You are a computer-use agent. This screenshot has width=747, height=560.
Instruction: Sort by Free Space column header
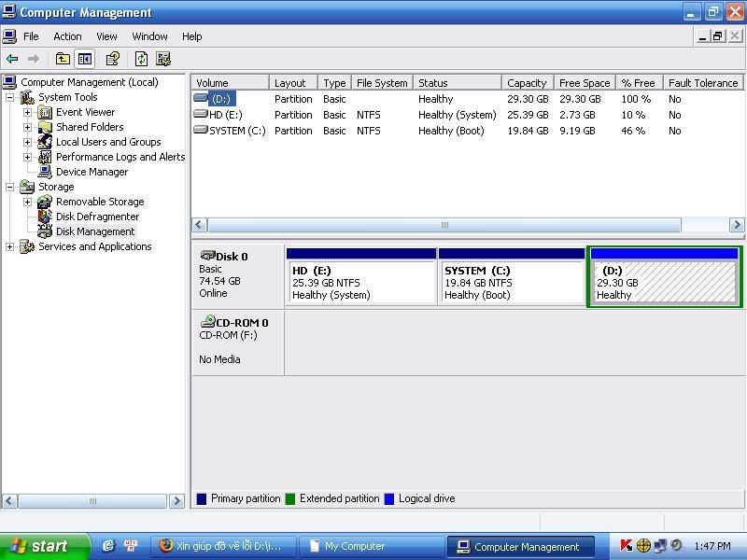point(585,83)
